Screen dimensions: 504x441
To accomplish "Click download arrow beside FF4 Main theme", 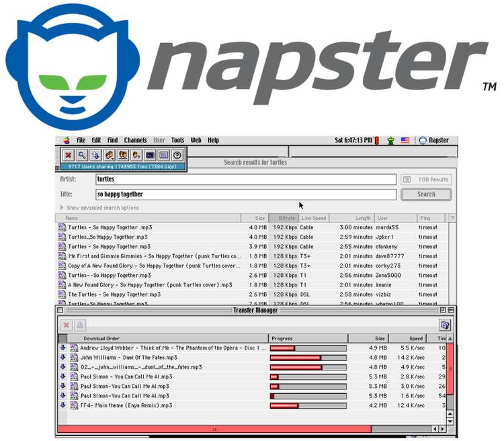I will click(63, 405).
